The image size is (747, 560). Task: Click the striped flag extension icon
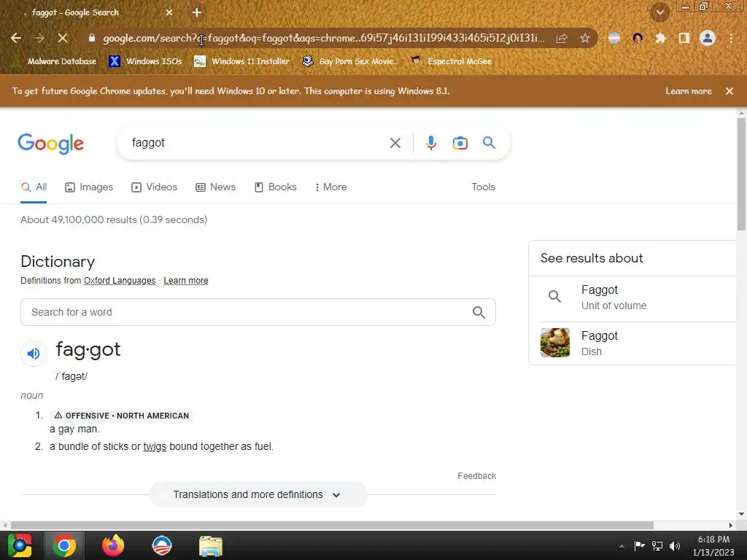(614, 38)
